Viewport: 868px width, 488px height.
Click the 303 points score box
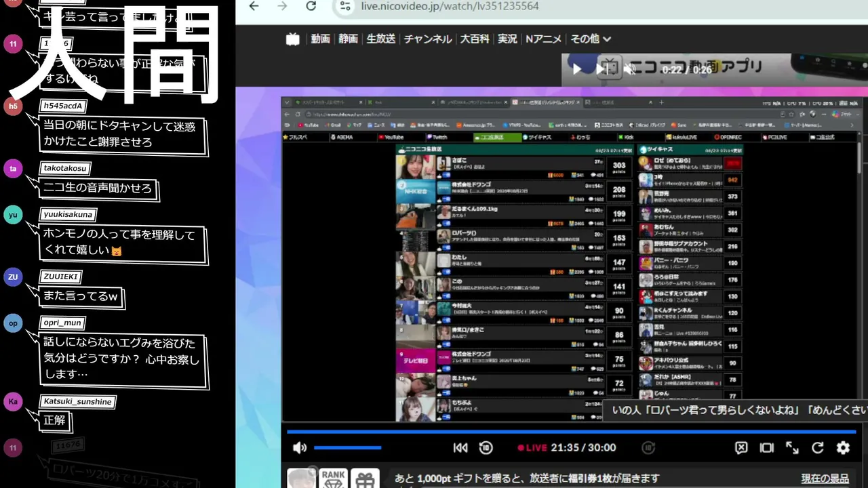pos(618,167)
